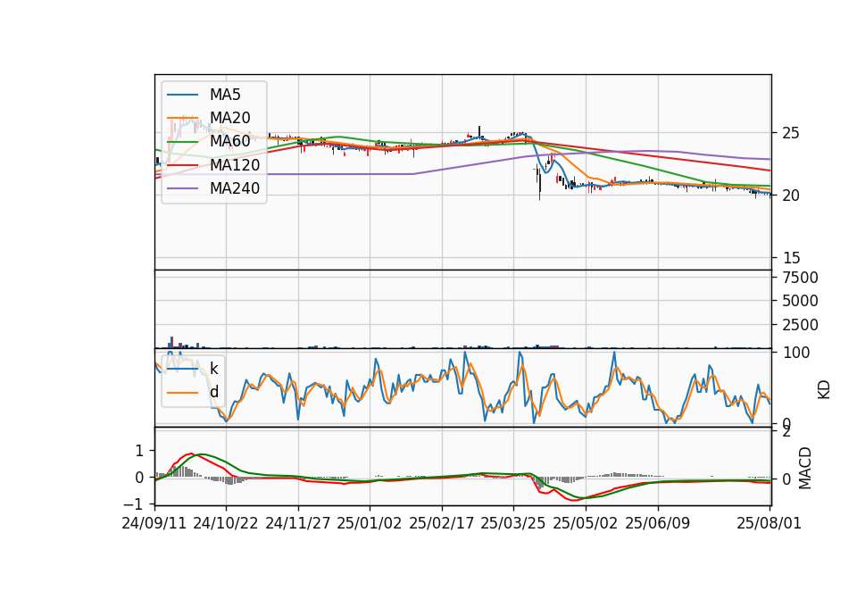Viewport: 857px width, 616px height.
Task: Click the price axis value 25
Action: (791, 133)
